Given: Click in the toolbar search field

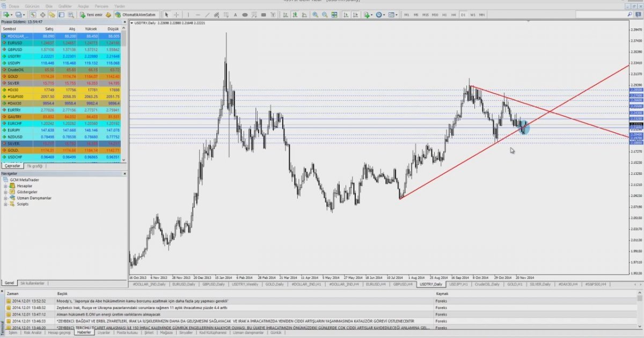Looking at the screenshot, I should point(604,14).
